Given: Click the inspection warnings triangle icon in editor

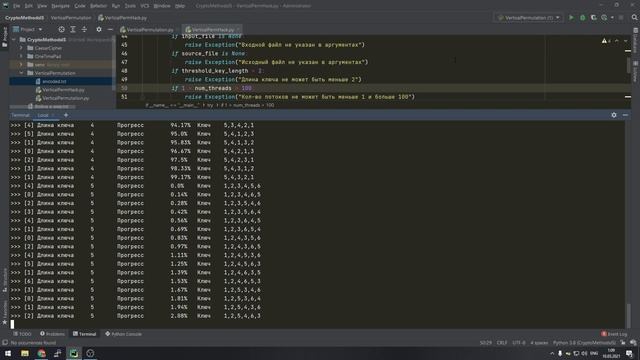Looking at the screenshot, I should point(604,41).
